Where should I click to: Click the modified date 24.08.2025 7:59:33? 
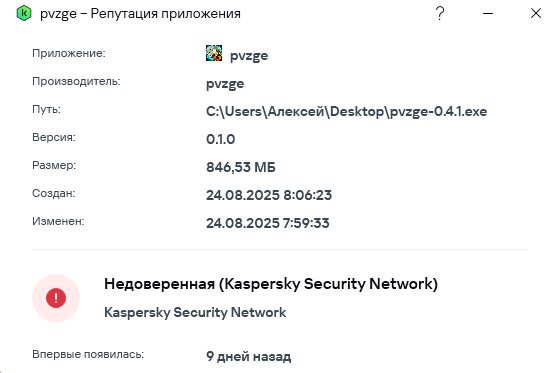pyautogui.click(x=268, y=223)
